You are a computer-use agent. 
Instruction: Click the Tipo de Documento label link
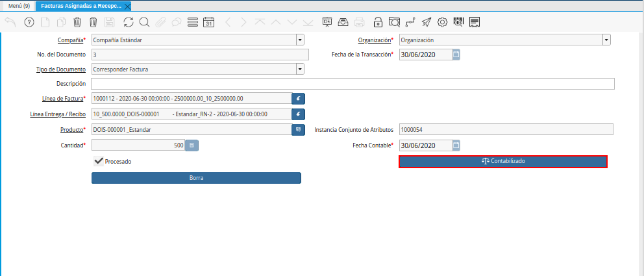(x=61, y=69)
